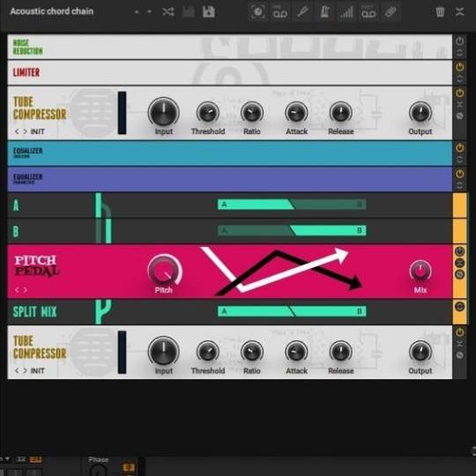
Task: Click Input knob on first Tube Compressor
Action: [164, 112]
